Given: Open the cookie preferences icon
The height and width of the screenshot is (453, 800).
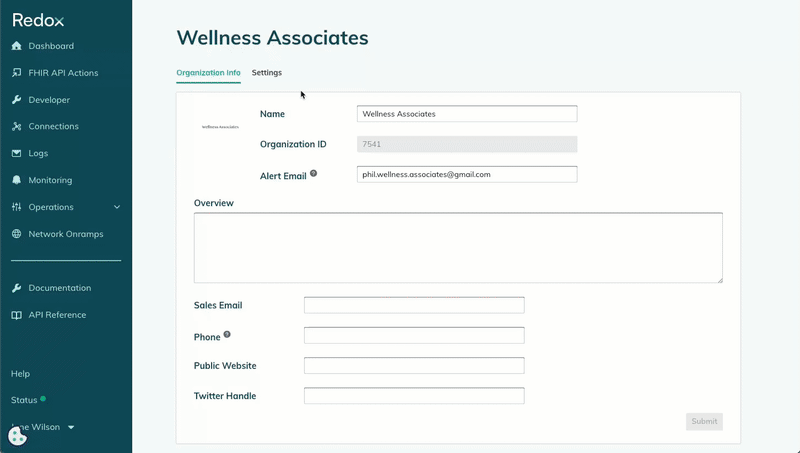Looking at the screenshot, I should (17, 437).
